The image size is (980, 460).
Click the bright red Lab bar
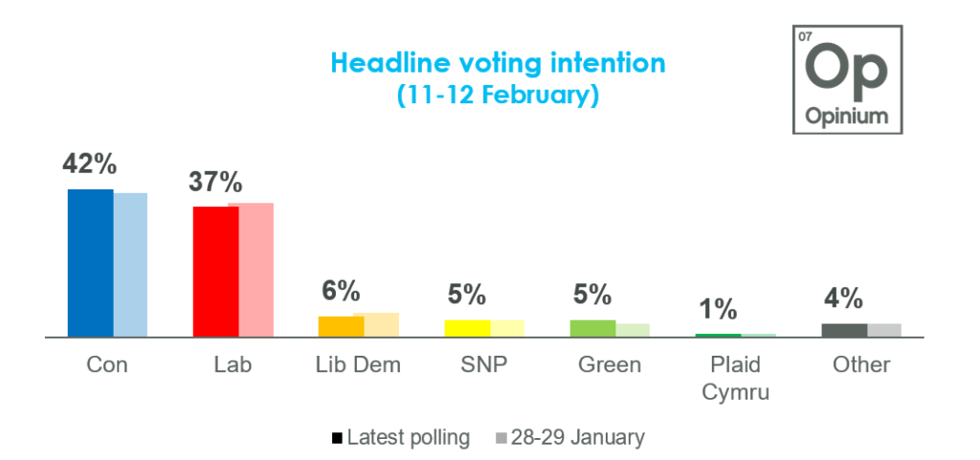(x=216, y=272)
